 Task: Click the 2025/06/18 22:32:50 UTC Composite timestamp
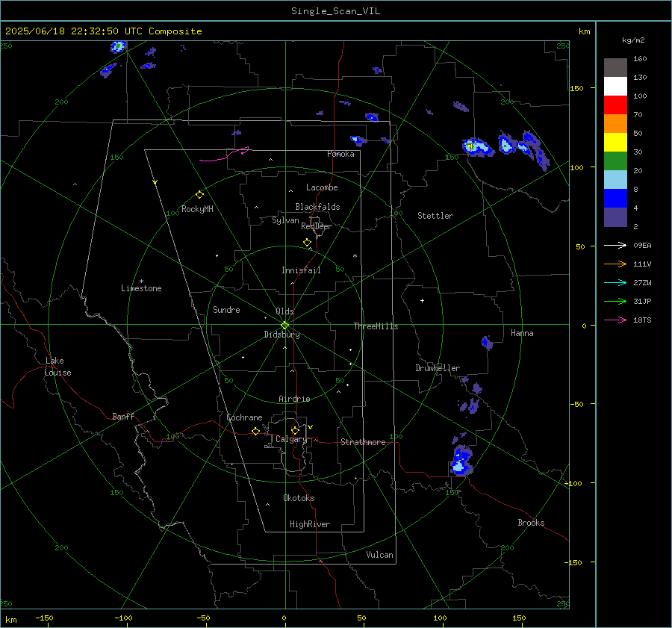coord(103,31)
